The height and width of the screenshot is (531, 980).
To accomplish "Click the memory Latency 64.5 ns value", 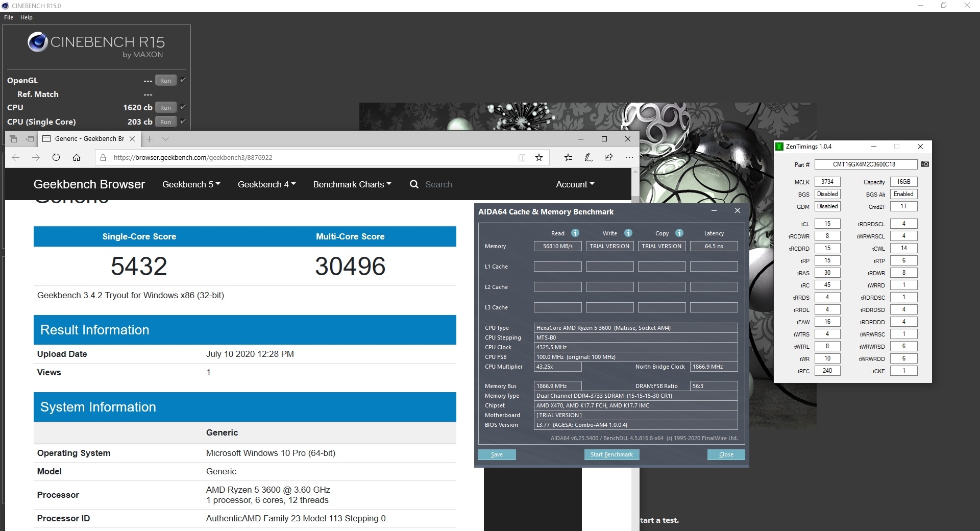I will pos(714,246).
